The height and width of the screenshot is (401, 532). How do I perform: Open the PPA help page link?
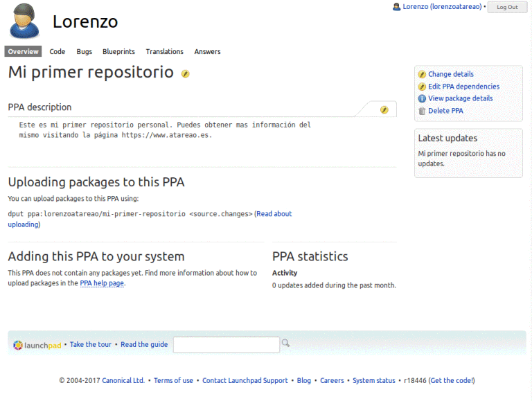click(102, 283)
